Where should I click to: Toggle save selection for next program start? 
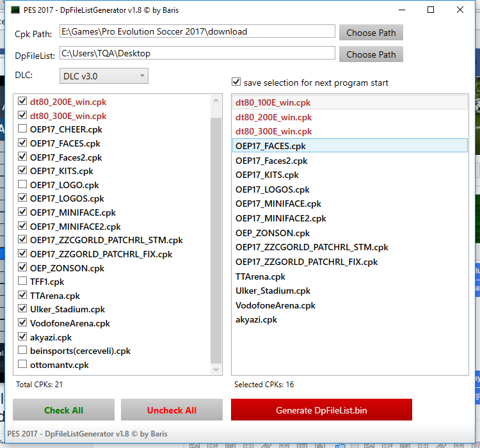click(236, 82)
